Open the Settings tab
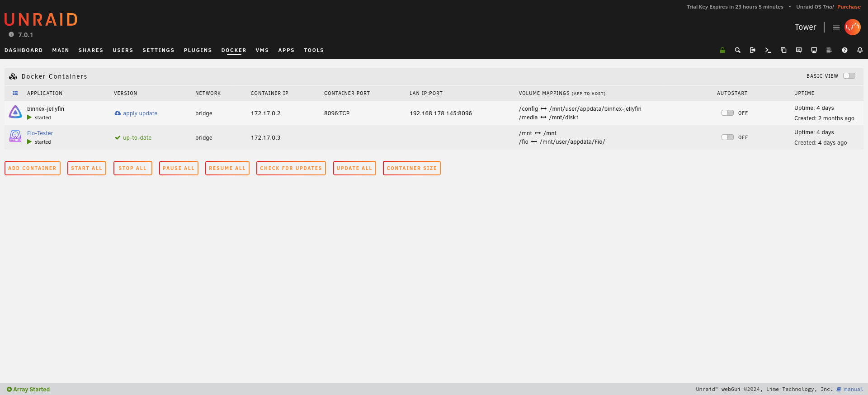 158,50
